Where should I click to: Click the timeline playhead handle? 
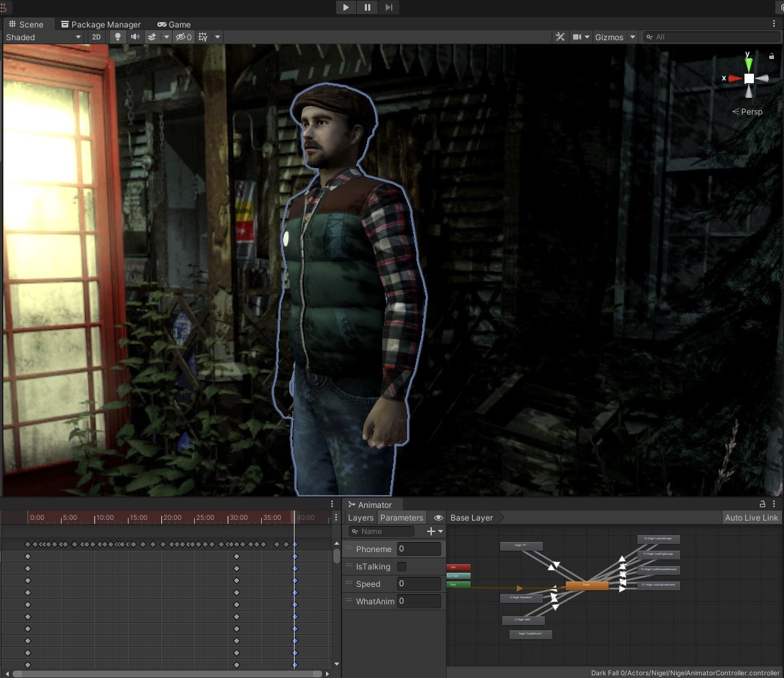pos(294,517)
